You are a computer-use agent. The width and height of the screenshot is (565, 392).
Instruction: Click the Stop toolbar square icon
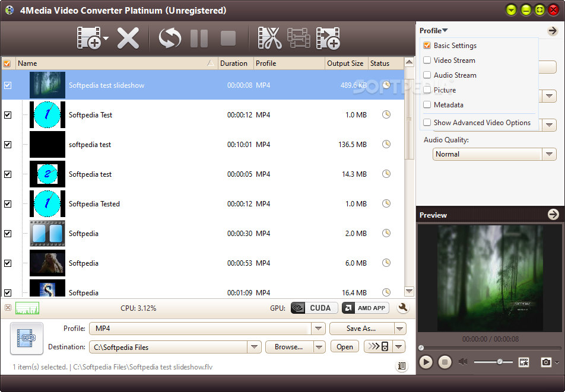228,38
